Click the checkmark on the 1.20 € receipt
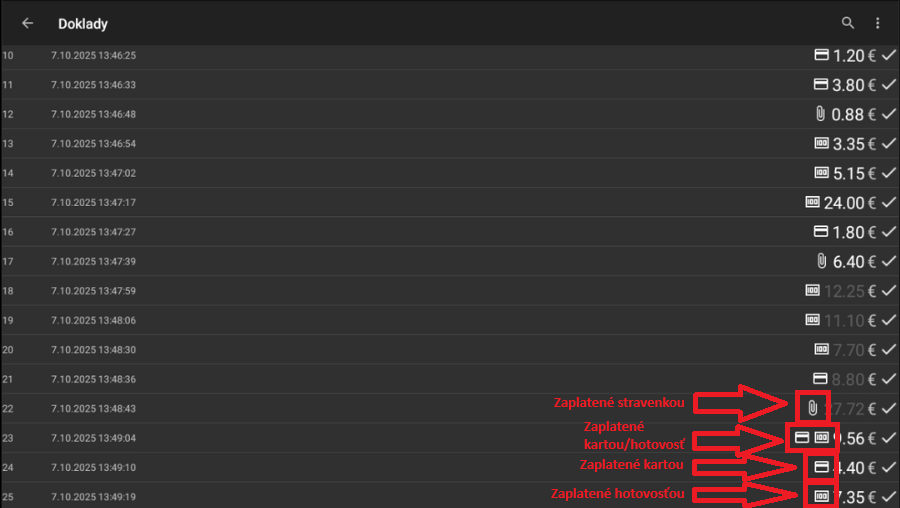The width and height of the screenshot is (900, 508). [x=888, y=56]
